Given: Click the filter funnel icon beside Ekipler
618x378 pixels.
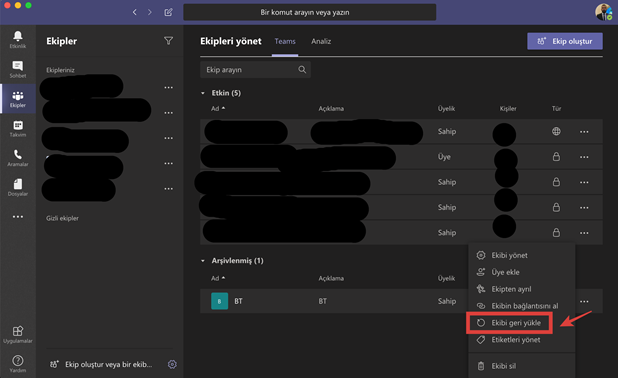Looking at the screenshot, I should click(x=168, y=41).
